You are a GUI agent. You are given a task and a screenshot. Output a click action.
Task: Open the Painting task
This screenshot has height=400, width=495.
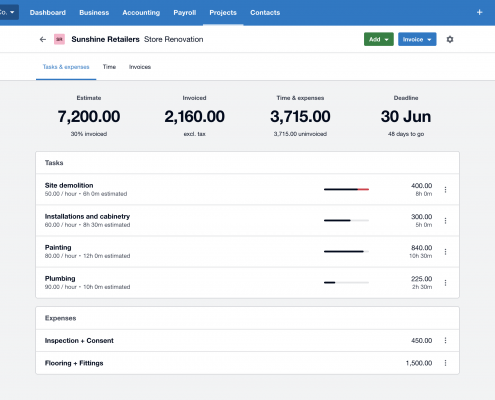247,251
